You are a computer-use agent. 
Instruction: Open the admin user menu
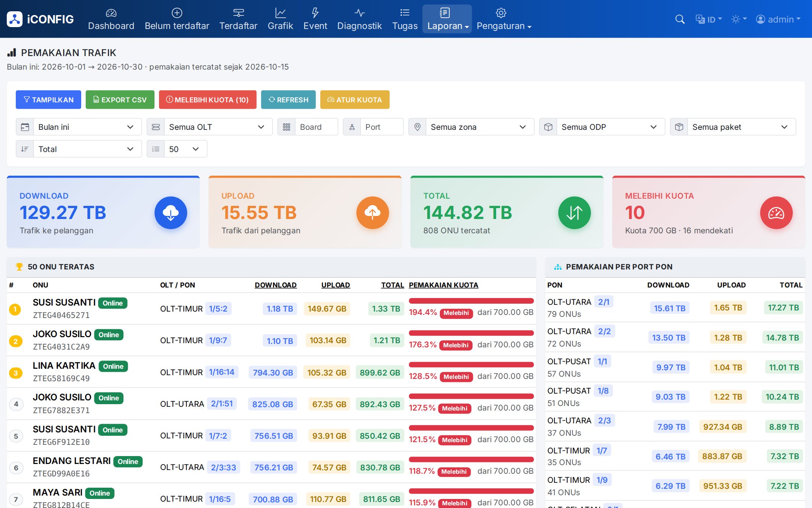pos(778,19)
